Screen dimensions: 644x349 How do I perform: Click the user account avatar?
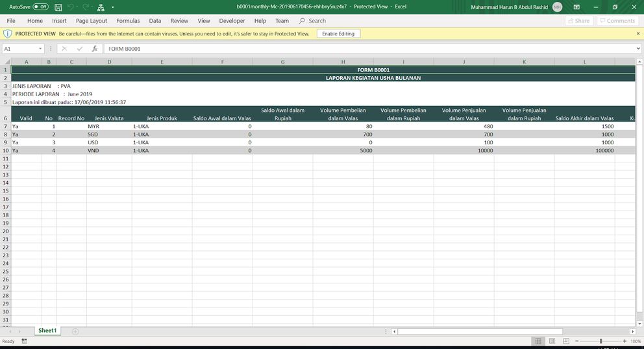pyautogui.click(x=558, y=7)
